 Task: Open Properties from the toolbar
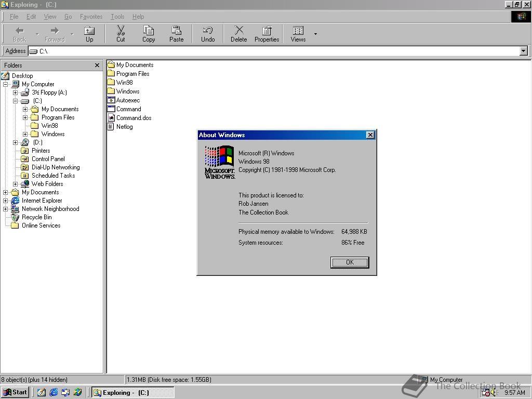pos(267,34)
